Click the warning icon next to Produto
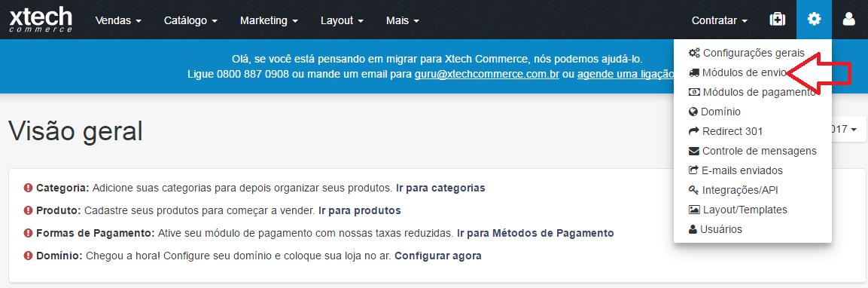 [29, 210]
